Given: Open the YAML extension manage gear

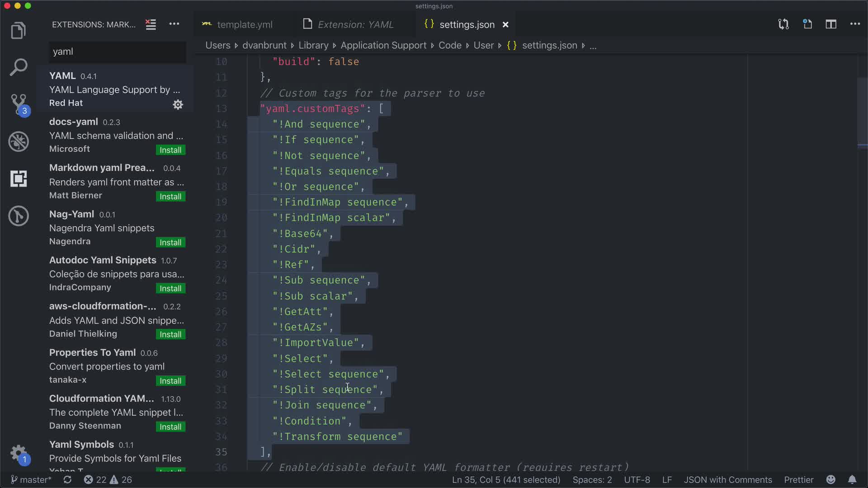Looking at the screenshot, I should pos(178,105).
